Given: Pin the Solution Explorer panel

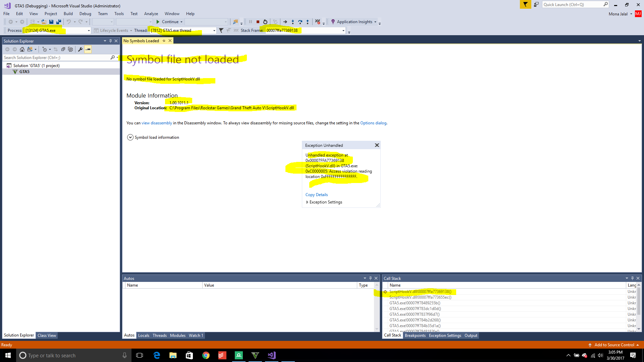Looking at the screenshot, I should click(110, 41).
